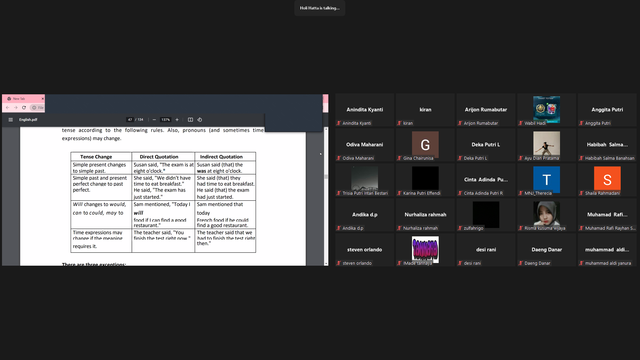This screenshot has width=640, height=360.
Task: Click Daeng Danar's muted mic icon
Action: click(x=521, y=263)
